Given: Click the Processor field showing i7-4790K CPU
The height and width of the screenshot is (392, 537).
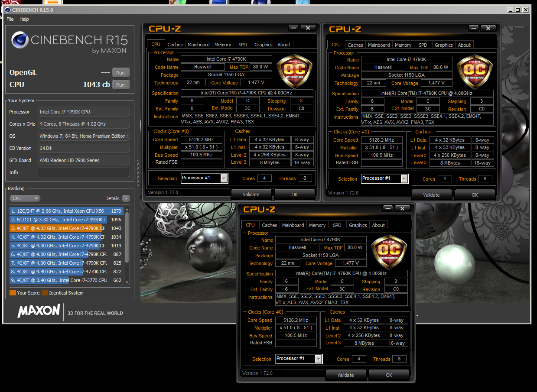Looking at the screenshot, I should pos(83,112).
